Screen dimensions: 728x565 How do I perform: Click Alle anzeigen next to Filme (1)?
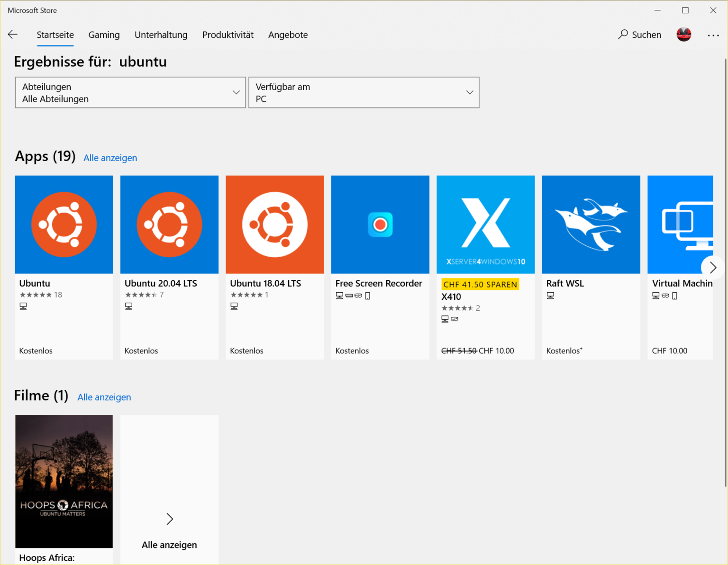(104, 397)
